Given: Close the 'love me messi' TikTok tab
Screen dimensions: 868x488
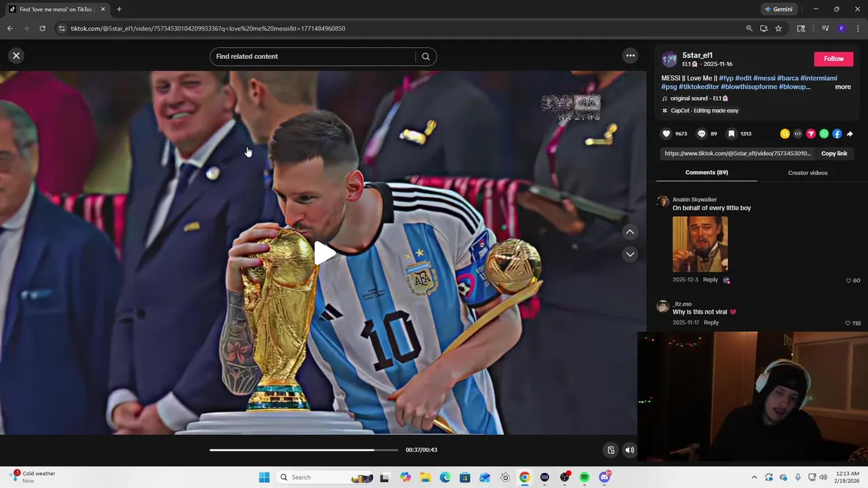Looking at the screenshot, I should click(x=103, y=9).
